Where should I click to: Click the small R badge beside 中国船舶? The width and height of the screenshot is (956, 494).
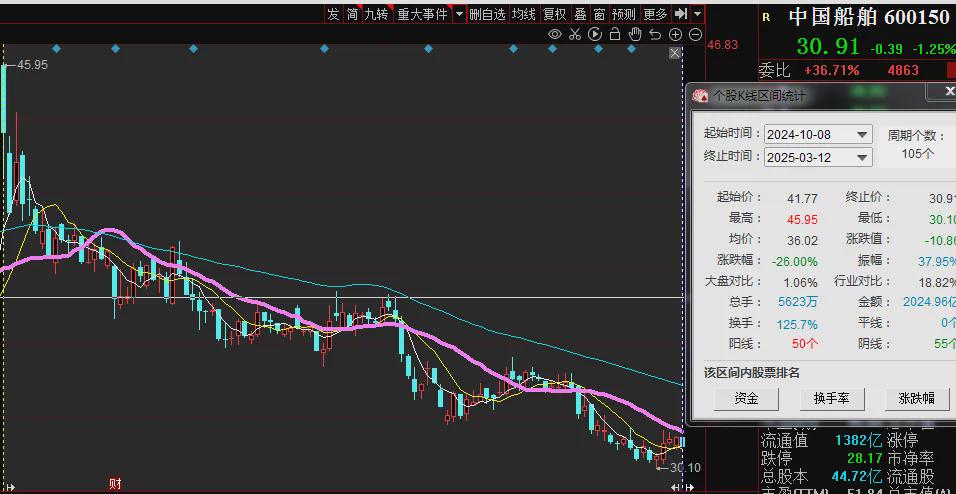(766, 18)
